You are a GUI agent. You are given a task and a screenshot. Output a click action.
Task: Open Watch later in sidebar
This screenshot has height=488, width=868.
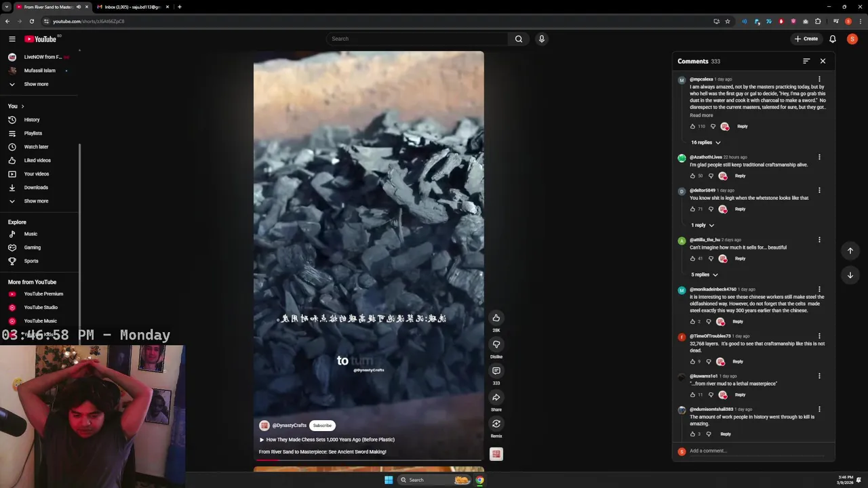(36, 147)
